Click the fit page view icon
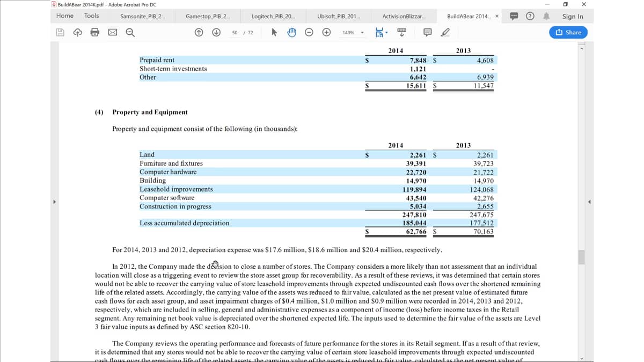Image resolution: width=644 pixels, height=362 pixels. tap(378, 33)
